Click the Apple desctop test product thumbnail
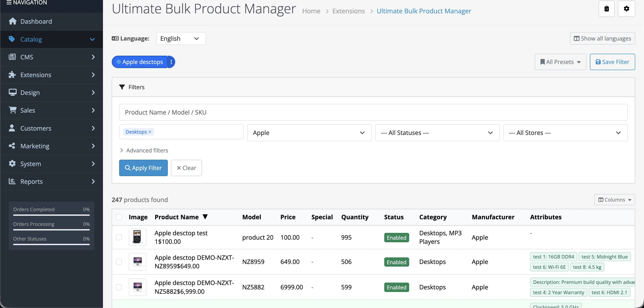Viewport: 644px width, 308px height. point(138,237)
